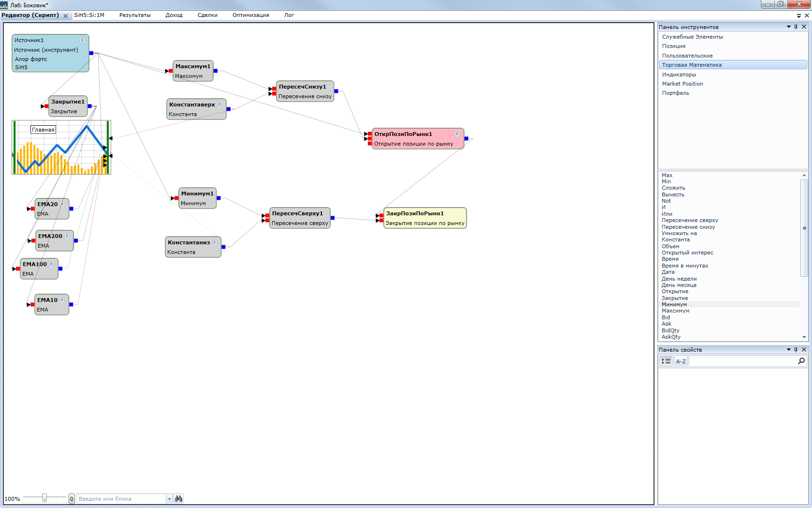Pick BidQty in toolbox list

670,330
